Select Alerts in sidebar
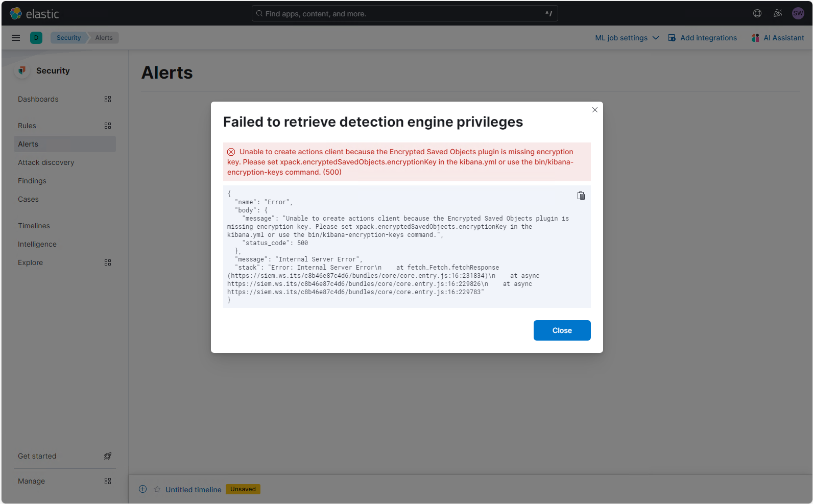813x504 pixels. (65, 144)
